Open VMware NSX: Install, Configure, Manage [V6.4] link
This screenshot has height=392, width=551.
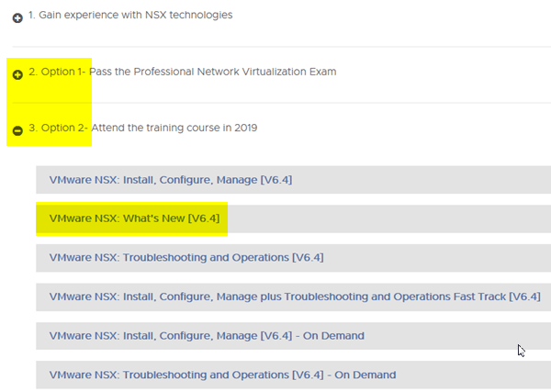171,180
